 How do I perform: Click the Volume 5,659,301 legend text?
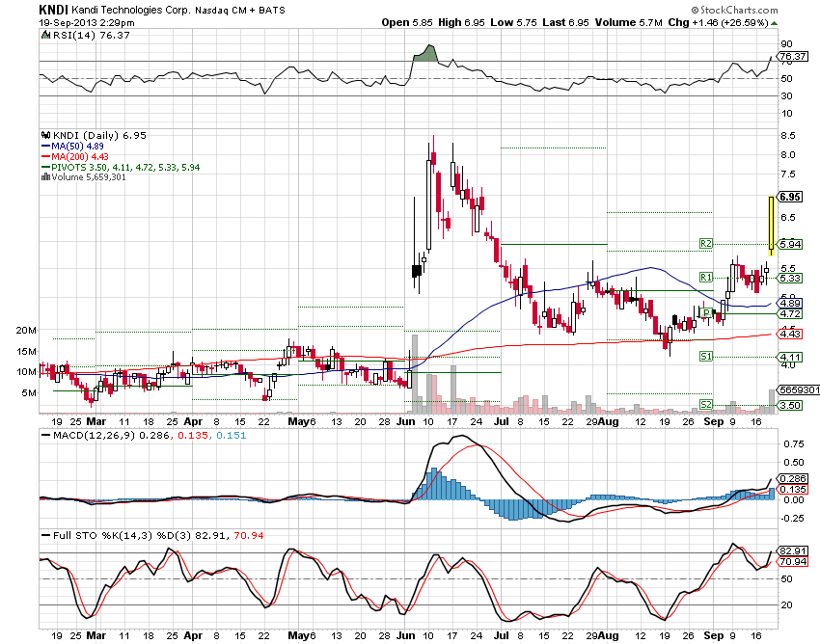(89, 177)
